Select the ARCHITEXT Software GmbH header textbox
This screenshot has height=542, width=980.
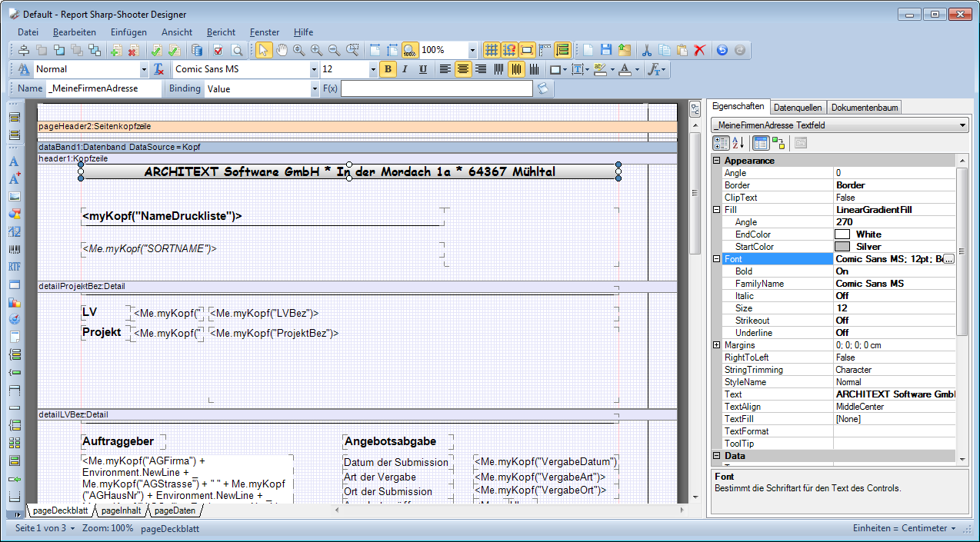(350, 172)
